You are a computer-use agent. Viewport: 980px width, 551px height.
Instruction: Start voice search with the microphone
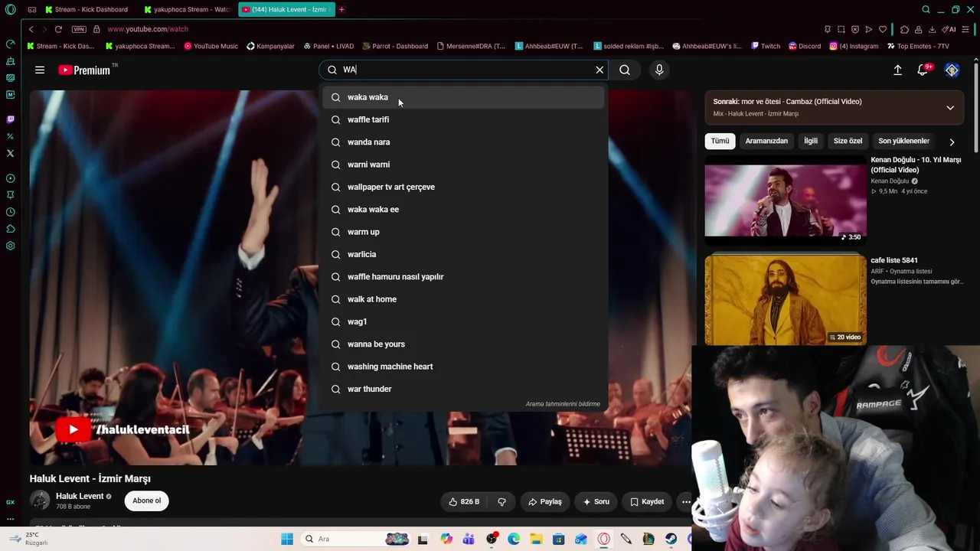(659, 70)
